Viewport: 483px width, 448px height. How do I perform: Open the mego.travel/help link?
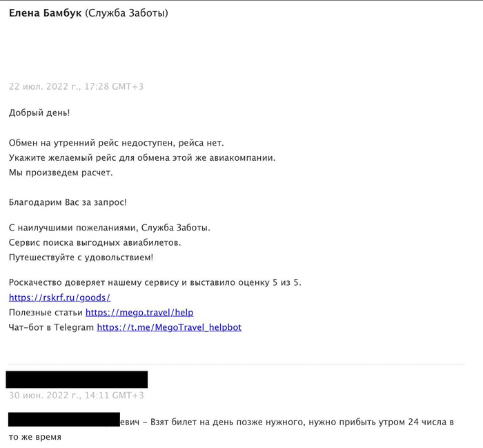point(139,313)
